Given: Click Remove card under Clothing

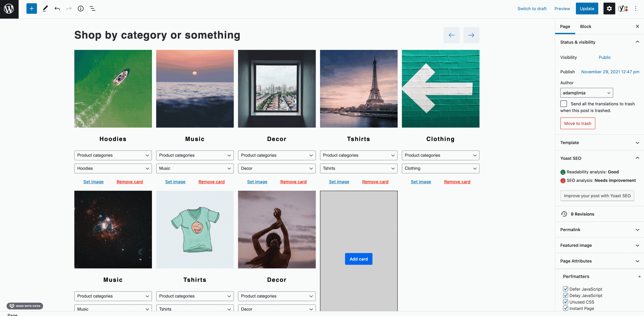Looking at the screenshot, I should [x=457, y=182].
